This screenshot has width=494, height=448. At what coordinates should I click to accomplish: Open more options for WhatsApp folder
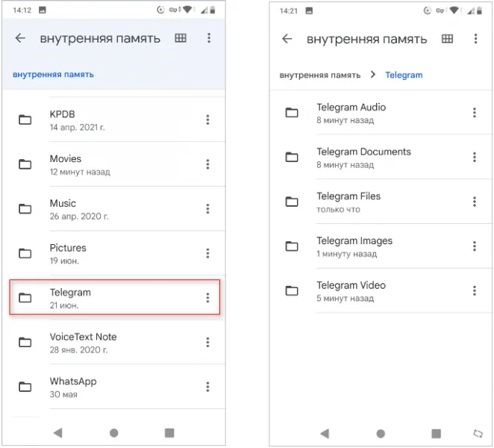[207, 387]
